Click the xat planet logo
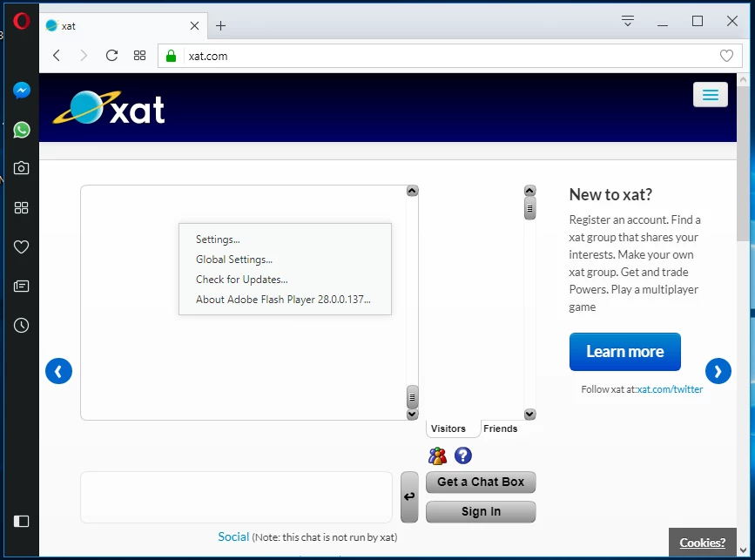Screen dimensions: 755x560 [109, 108]
